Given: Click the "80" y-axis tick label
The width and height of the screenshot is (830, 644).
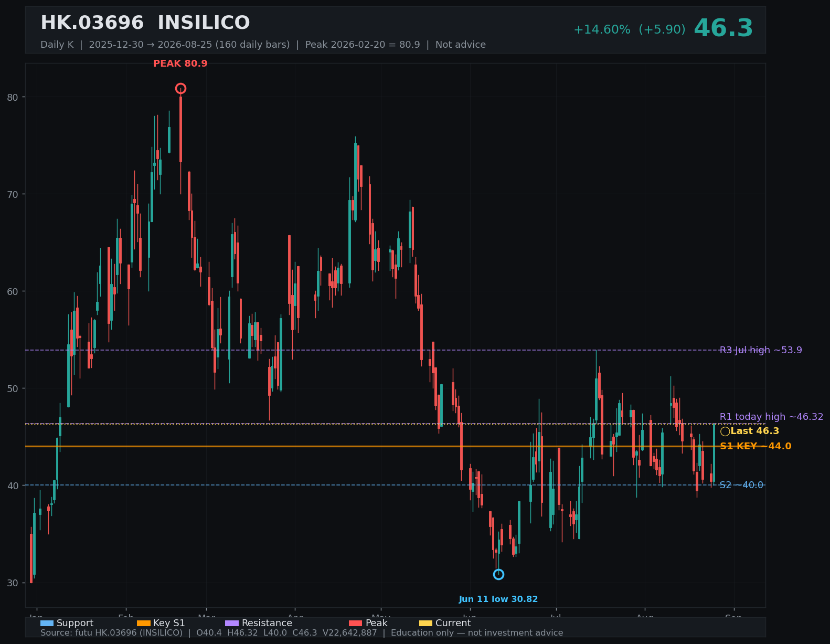Looking at the screenshot, I should [x=13, y=97].
